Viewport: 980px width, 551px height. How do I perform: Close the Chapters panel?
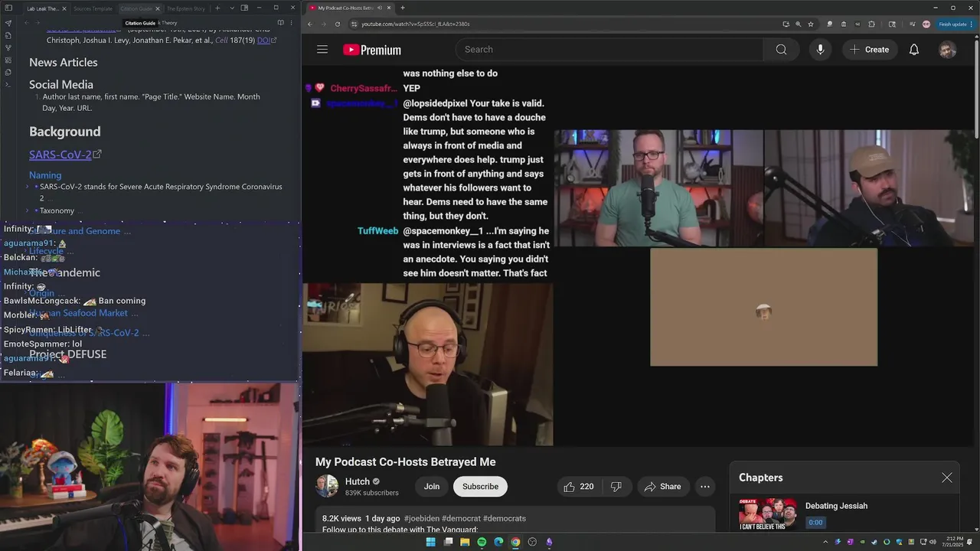click(x=947, y=478)
